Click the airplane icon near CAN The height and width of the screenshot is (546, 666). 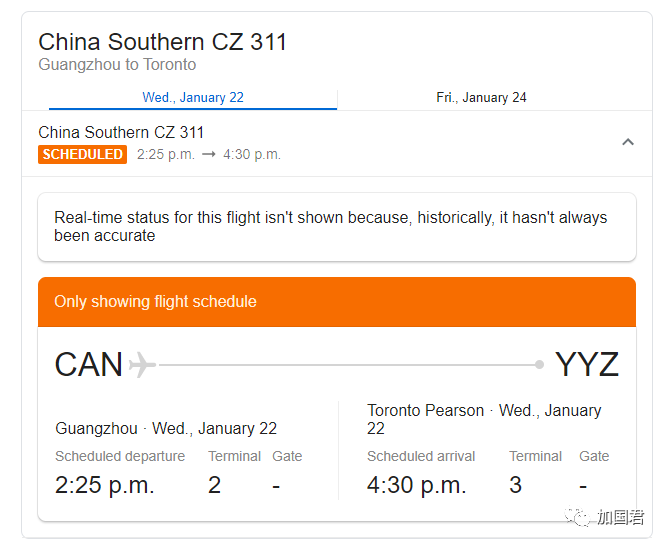142,364
